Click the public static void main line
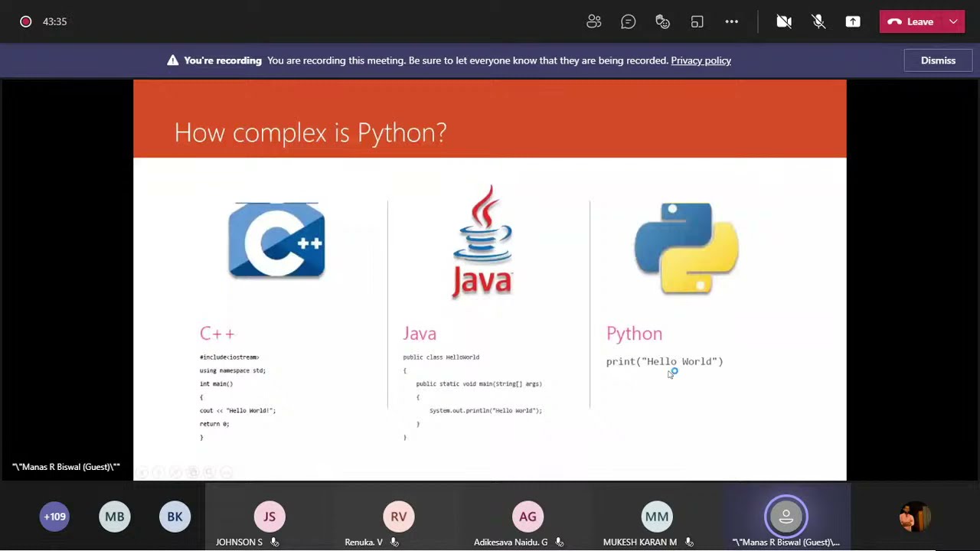 [479, 384]
